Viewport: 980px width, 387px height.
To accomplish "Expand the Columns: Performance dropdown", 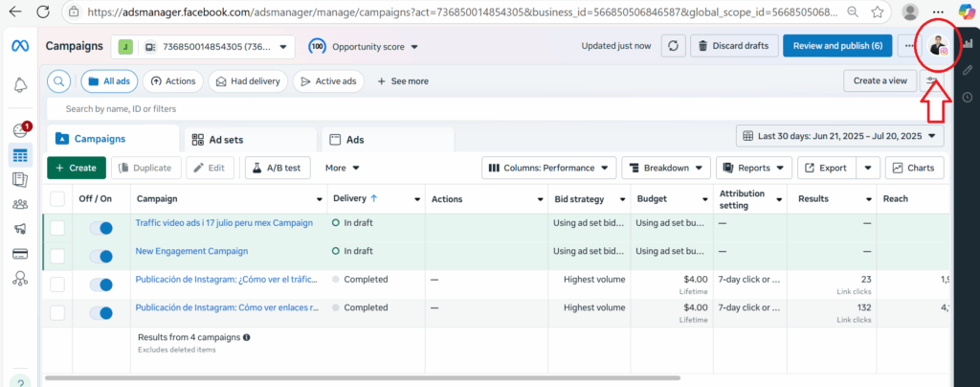I will tap(548, 168).
